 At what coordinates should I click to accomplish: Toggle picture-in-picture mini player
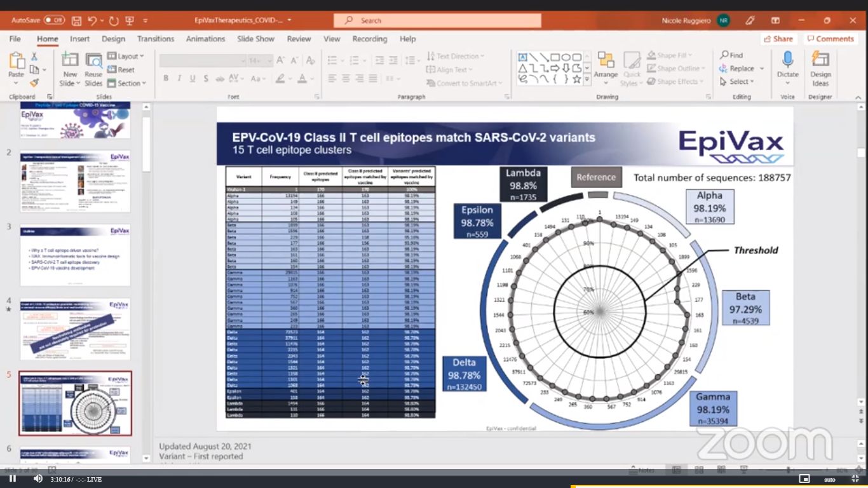coord(804,478)
